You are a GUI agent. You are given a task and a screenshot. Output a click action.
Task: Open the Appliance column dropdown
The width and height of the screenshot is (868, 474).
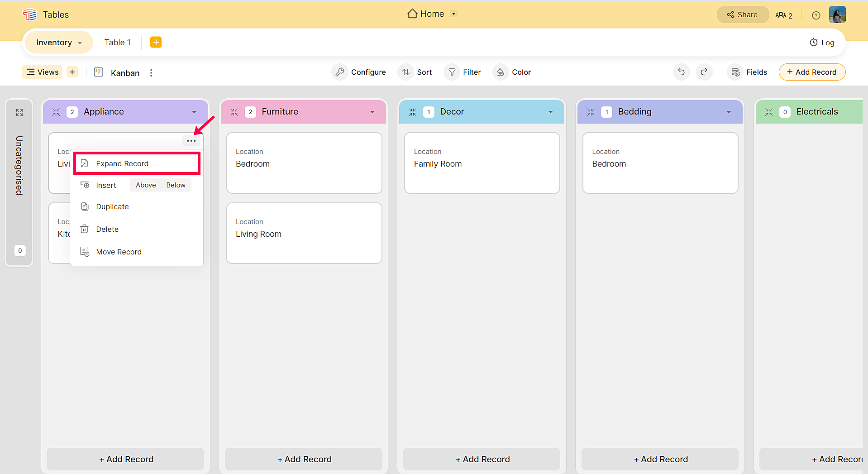pyautogui.click(x=194, y=112)
